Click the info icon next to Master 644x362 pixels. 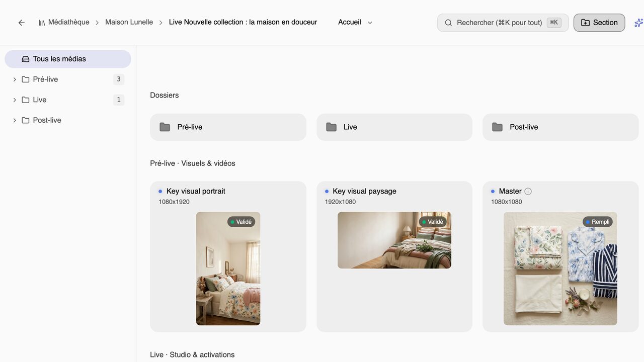click(528, 191)
